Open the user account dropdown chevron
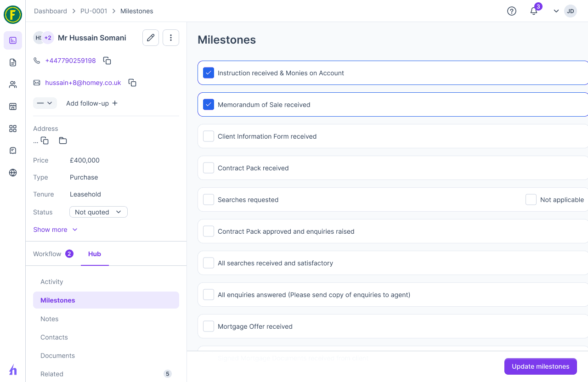The width and height of the screenshot is (588, 382). click(x=556, y=11)
